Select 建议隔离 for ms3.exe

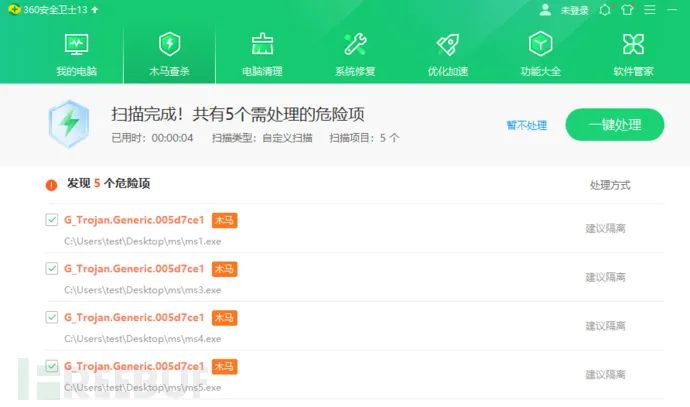[x=606, y=277]
